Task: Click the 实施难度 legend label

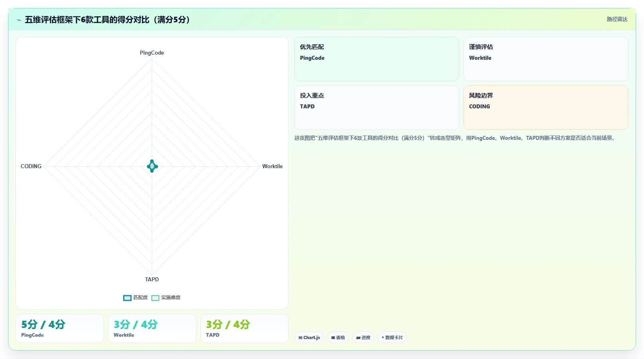Action: (171, 298)
